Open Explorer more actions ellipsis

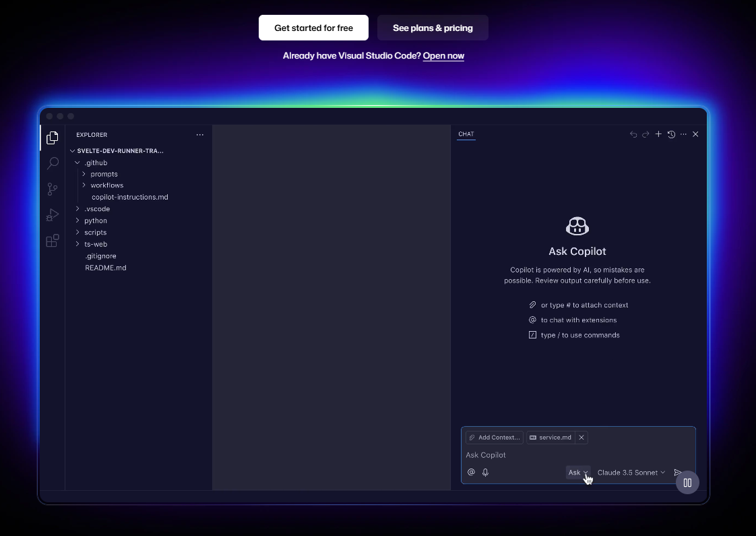(x=199, y=135)
